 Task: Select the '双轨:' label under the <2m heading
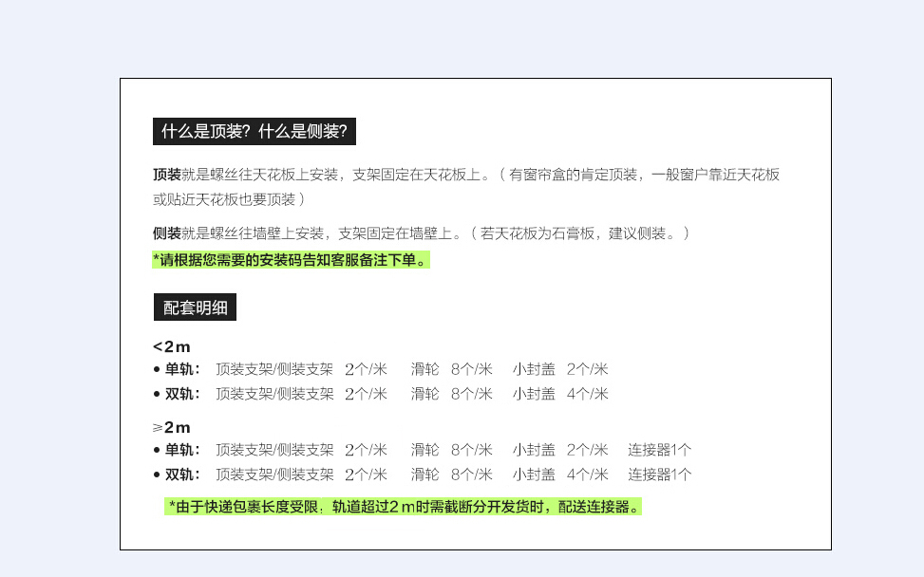click(182, 394)
